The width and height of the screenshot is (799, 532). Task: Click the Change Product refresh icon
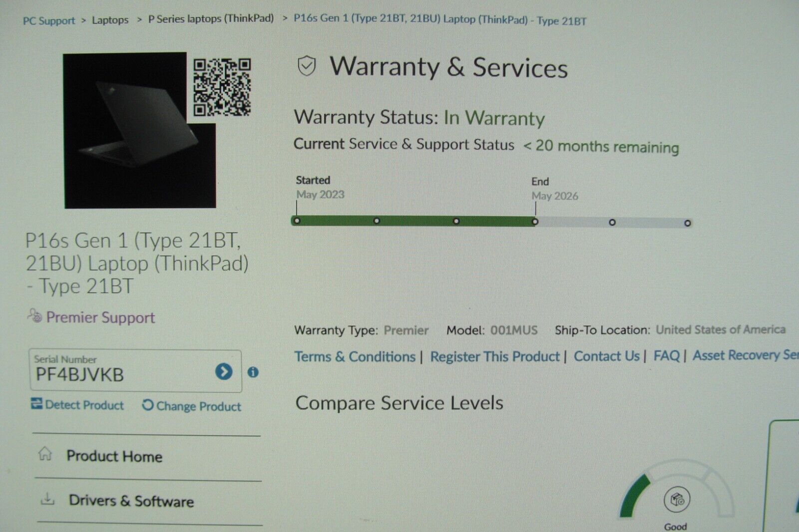point(148,405)
